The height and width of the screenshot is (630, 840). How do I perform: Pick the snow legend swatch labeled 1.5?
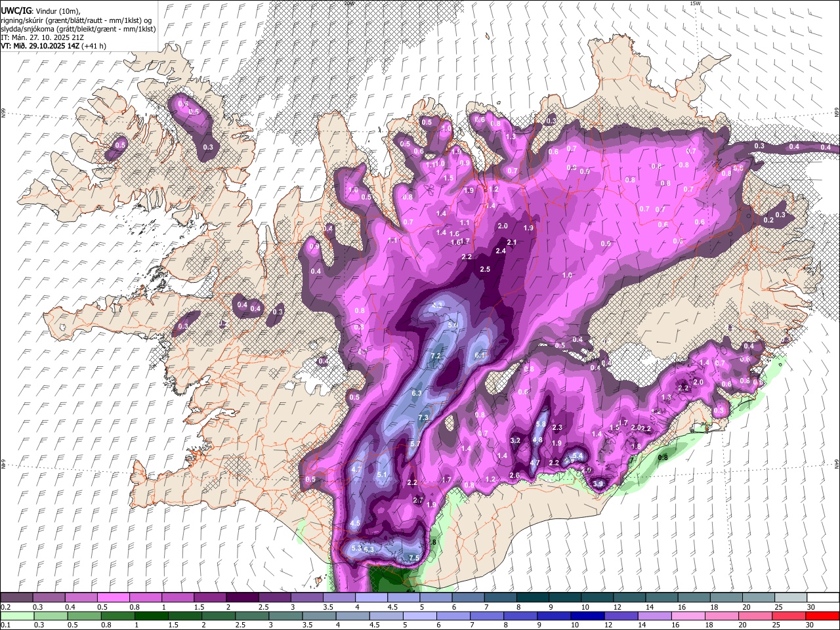point(210,598)
